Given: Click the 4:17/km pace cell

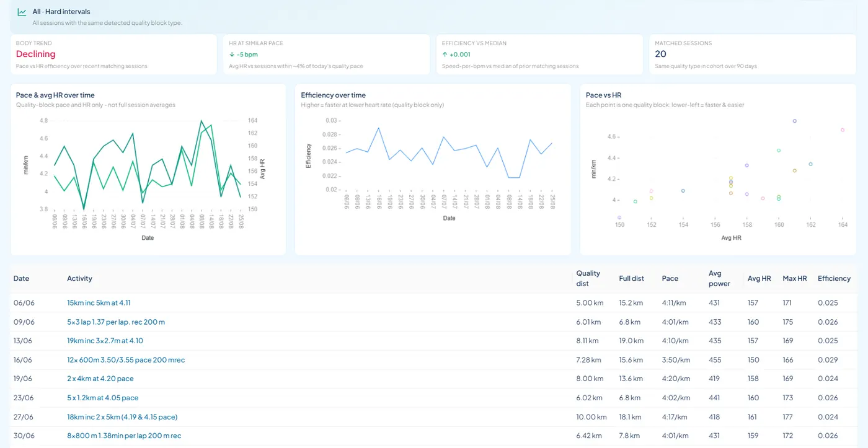Looking at the screenshot, I should pyautogui.click(x=675, y=417).
